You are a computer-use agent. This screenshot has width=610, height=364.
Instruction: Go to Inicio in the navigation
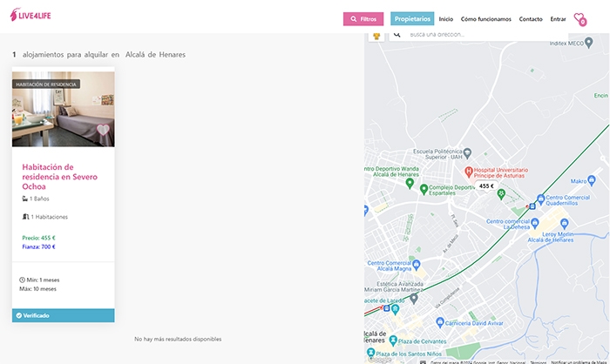click(x=446, y=19)
